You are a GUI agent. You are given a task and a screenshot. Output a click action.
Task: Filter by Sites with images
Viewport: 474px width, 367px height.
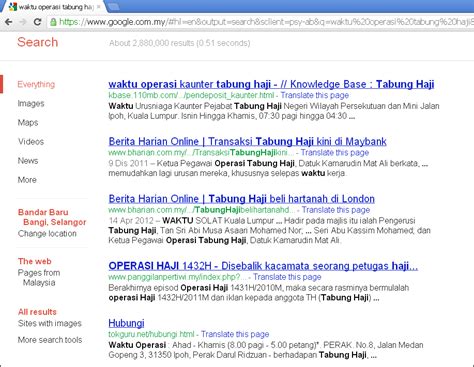point(50,323)
